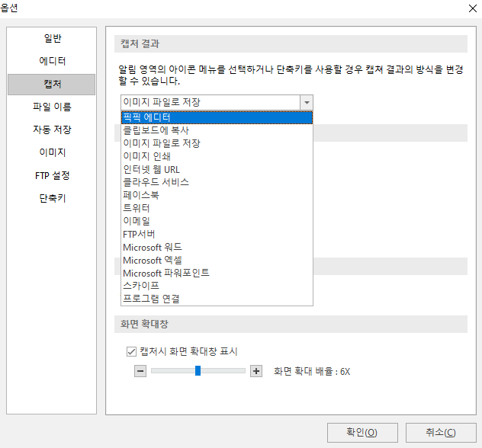The image size is (482, 448).
Task: Switch to the FTP 설정 tab
Action: 52,176
